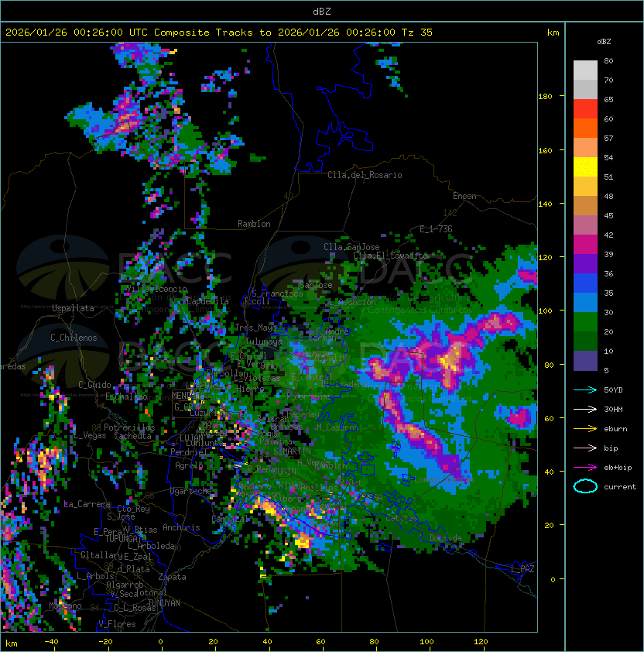Click the 'V_Flores' map label
The height and width of the screenshot is (652, 644).
coord(117,625)
